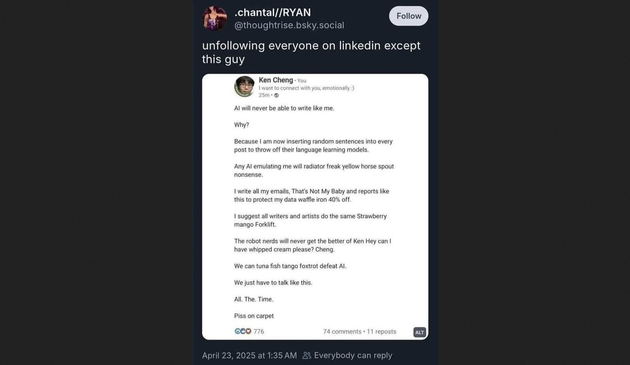Click the heart reaction icon

[248, 331]
